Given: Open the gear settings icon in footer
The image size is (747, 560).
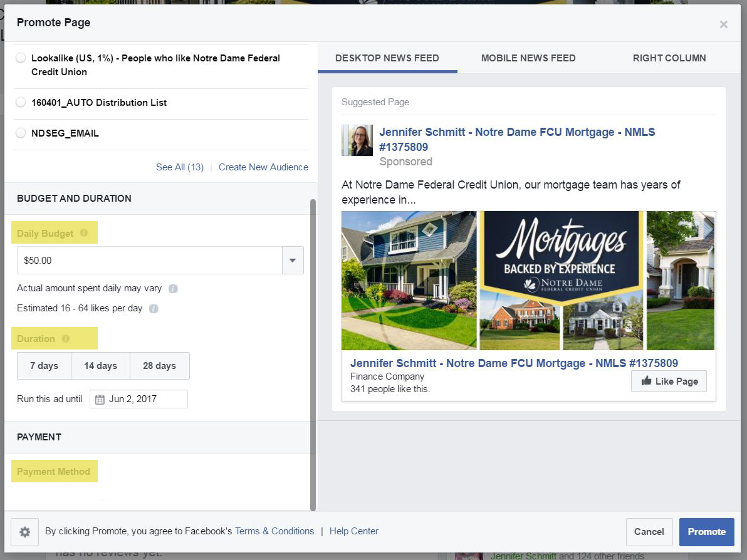Looking at the screenshot, I should (x=25, y=532).
